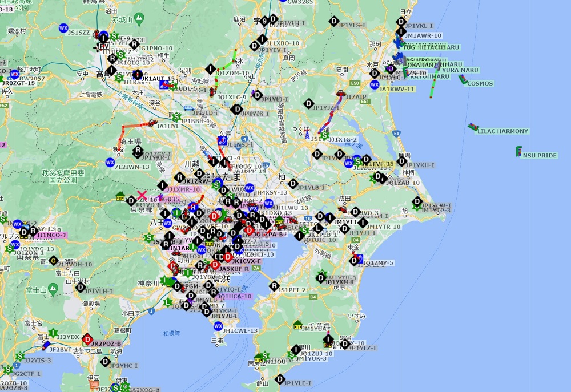Click the WX icon above JR0ZGT-15
The width and height of the screenshot is (571, 392).
pyautogui.click(x=15, y=74)
